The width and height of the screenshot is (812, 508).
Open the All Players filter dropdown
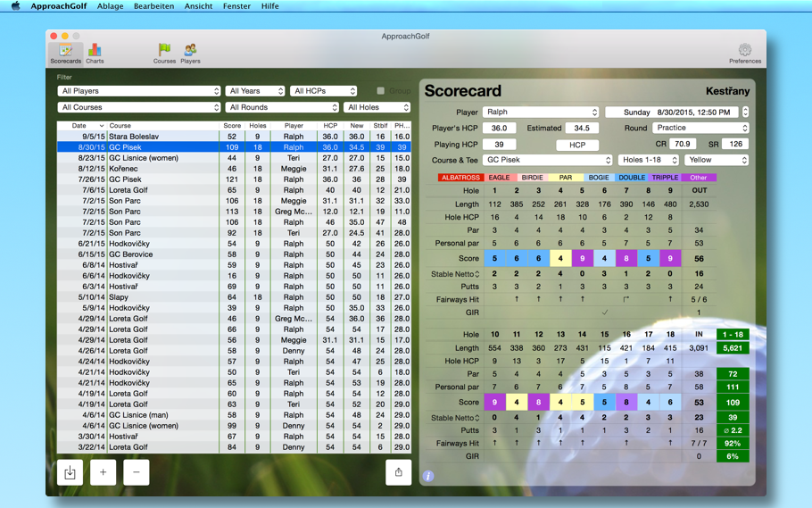139,91
